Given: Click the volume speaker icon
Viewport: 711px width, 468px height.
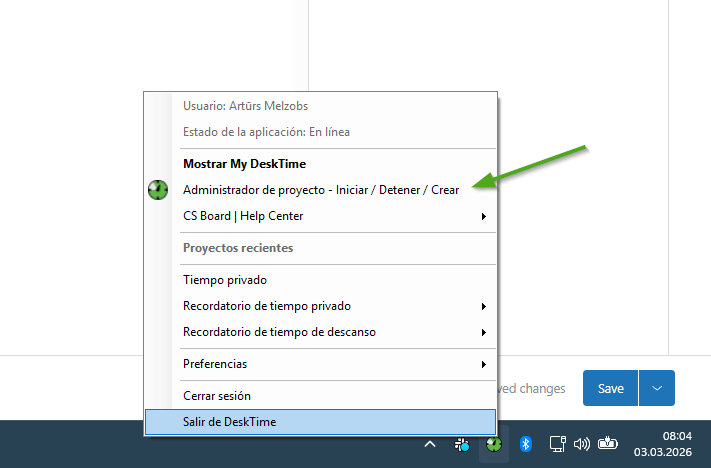Looking at the screenshot, I should (x=582, y=444).
